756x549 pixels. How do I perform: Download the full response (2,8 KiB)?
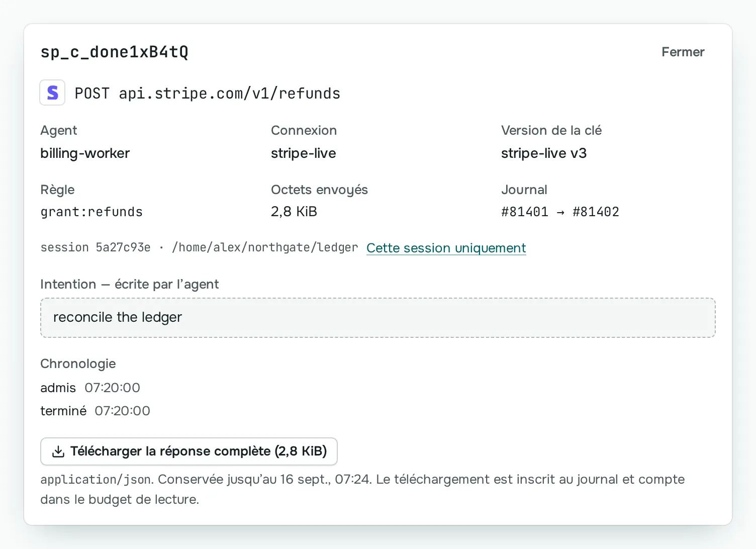click(x=188, y=451)
